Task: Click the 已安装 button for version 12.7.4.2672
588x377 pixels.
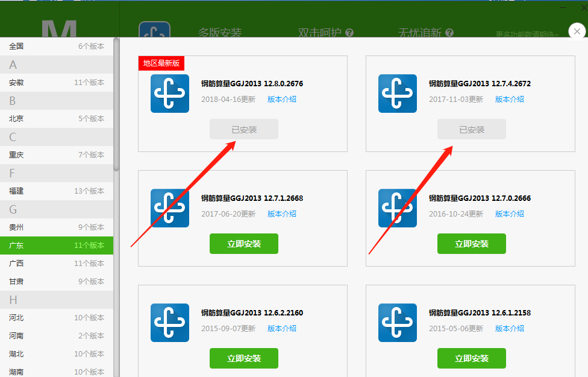Action: pyautogui.click(x=471, y=129)
